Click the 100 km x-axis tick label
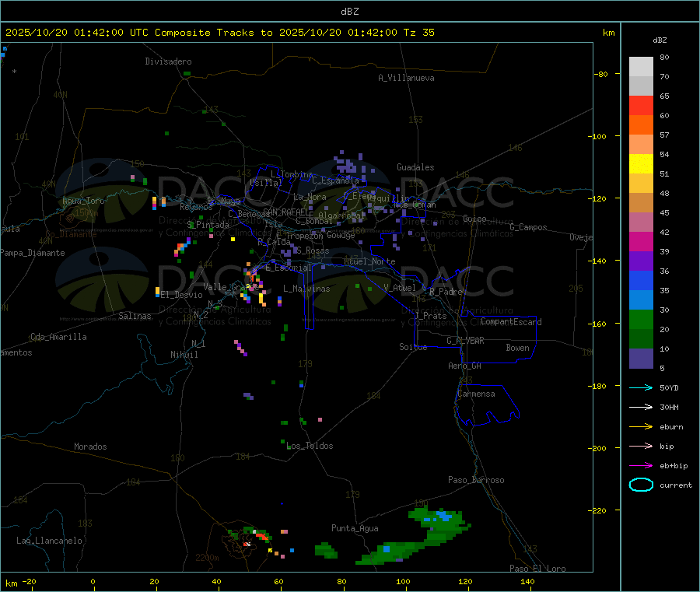This screenshot has width=700, height=592. 403,581
